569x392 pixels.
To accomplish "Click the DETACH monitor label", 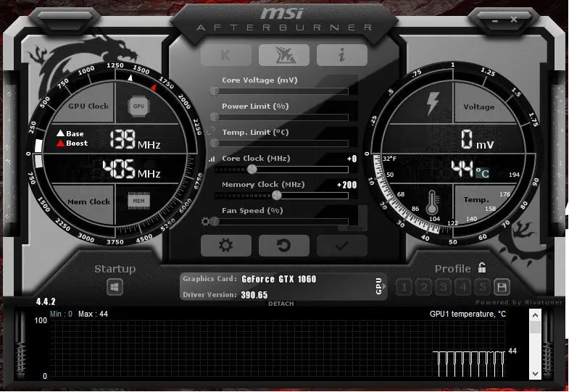I will (281, 304).
